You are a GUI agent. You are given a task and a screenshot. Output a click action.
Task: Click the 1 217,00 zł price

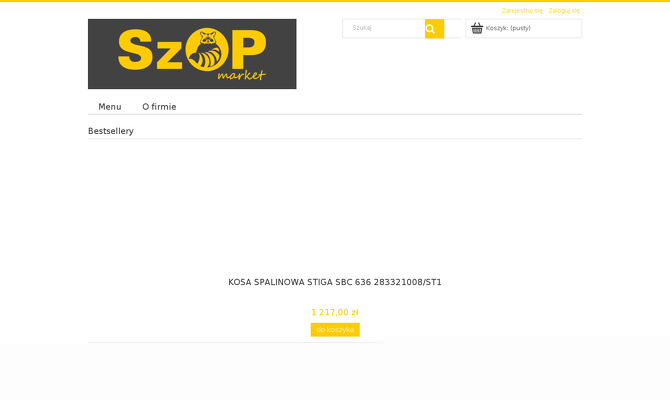click(x=335, y=312)
